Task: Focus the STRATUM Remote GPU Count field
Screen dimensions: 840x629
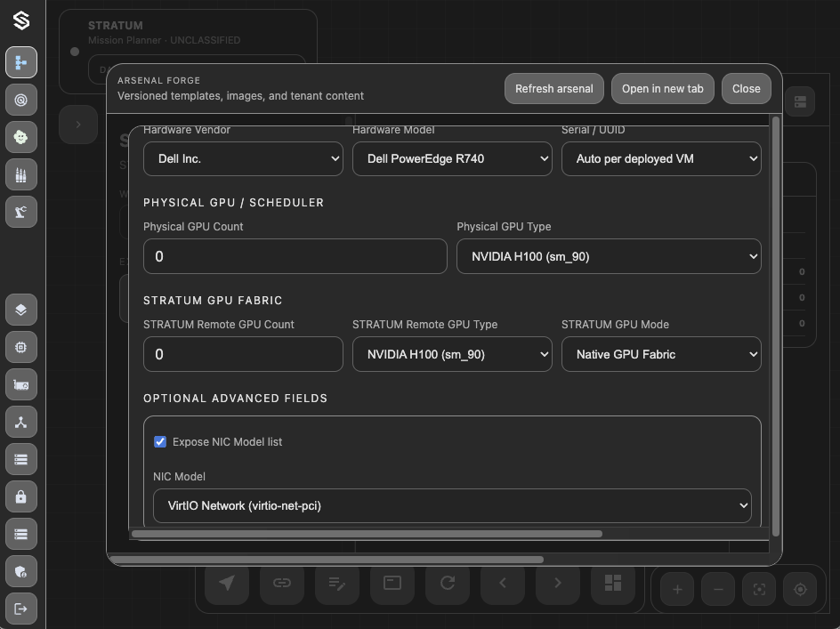Action: 243,354
